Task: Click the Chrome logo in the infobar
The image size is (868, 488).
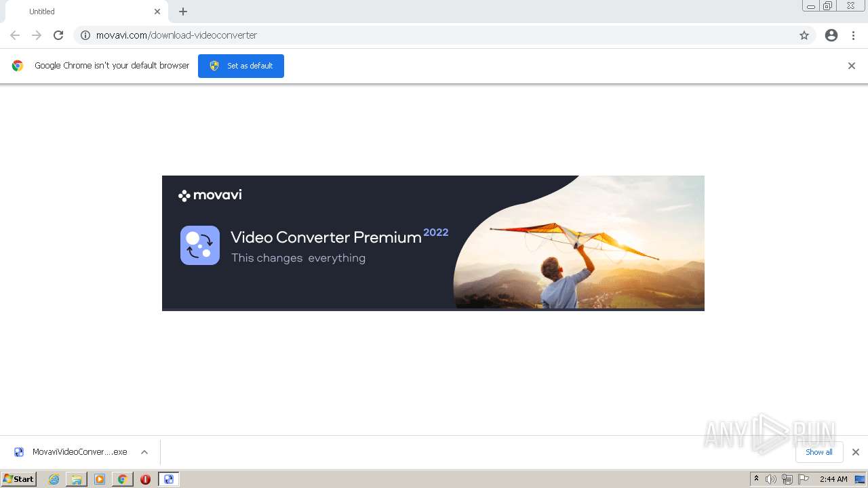Action: pos(18,66)
